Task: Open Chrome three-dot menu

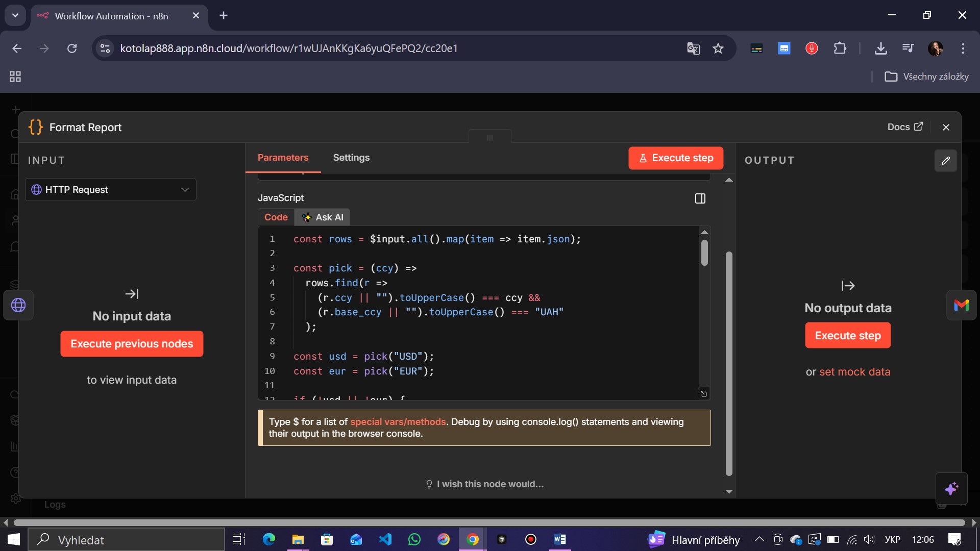Action: [963, 48]
